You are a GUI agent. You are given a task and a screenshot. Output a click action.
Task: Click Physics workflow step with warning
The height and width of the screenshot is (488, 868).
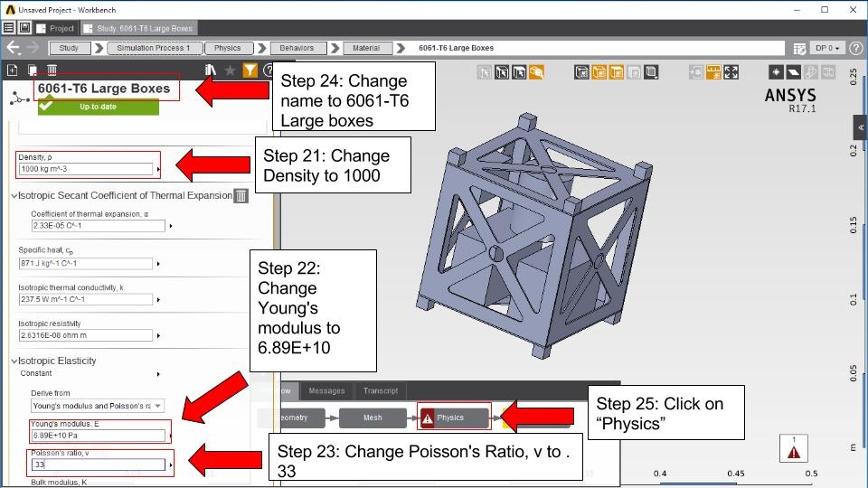click(x=454, y=418)
